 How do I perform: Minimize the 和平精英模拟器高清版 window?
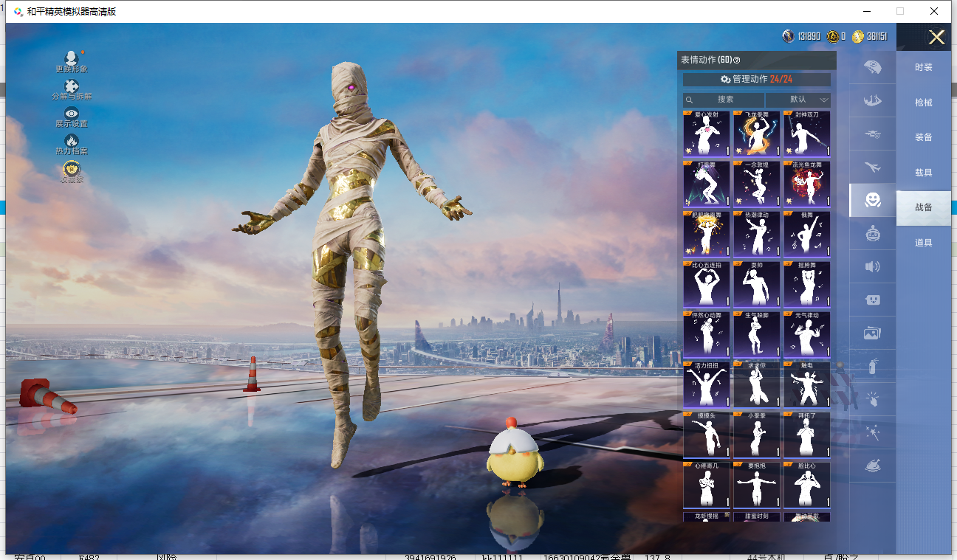coord(866,11)
